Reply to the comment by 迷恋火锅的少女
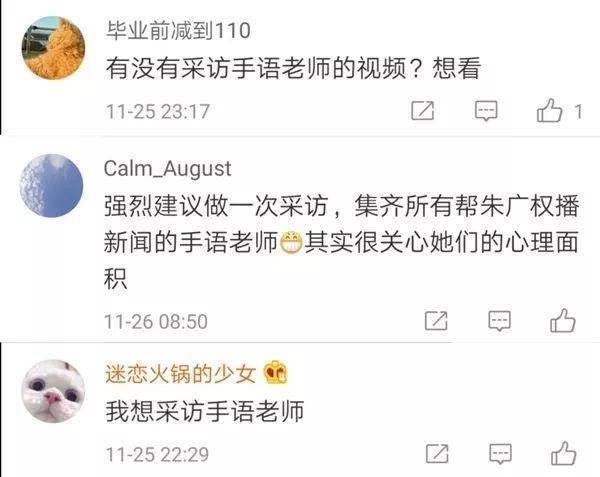 [x=501, y=454]
